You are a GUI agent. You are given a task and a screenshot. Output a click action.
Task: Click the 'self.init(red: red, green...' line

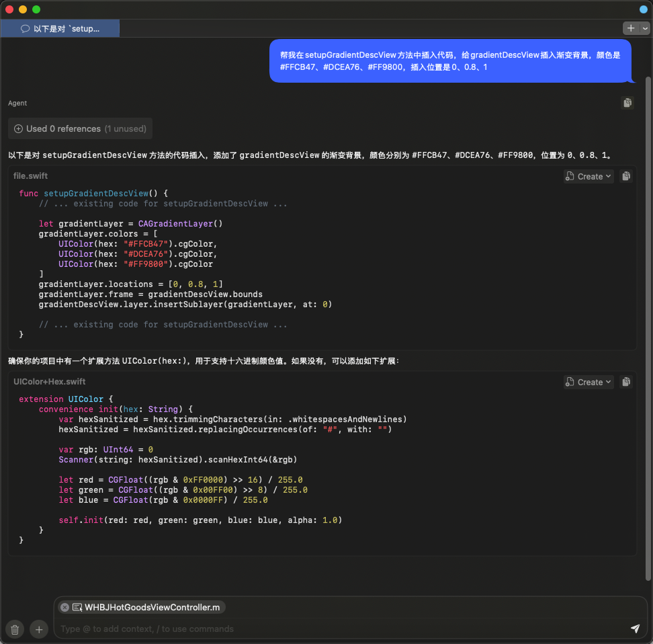200,520
